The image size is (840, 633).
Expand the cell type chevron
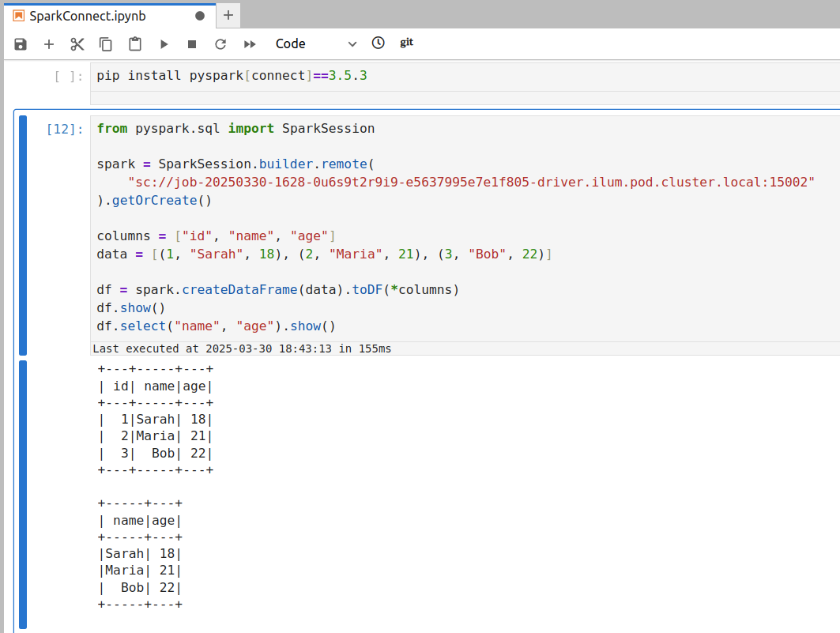click(x=351, y=43)
